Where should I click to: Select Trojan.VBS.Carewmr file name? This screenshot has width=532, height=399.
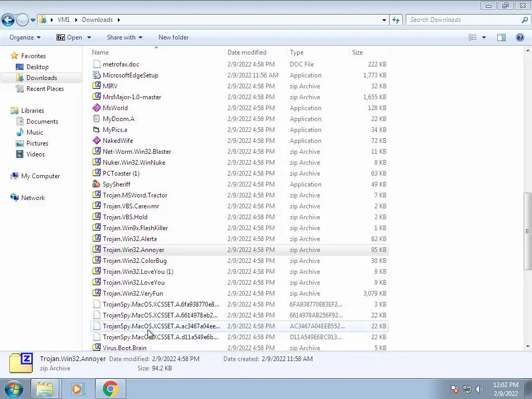131,206
